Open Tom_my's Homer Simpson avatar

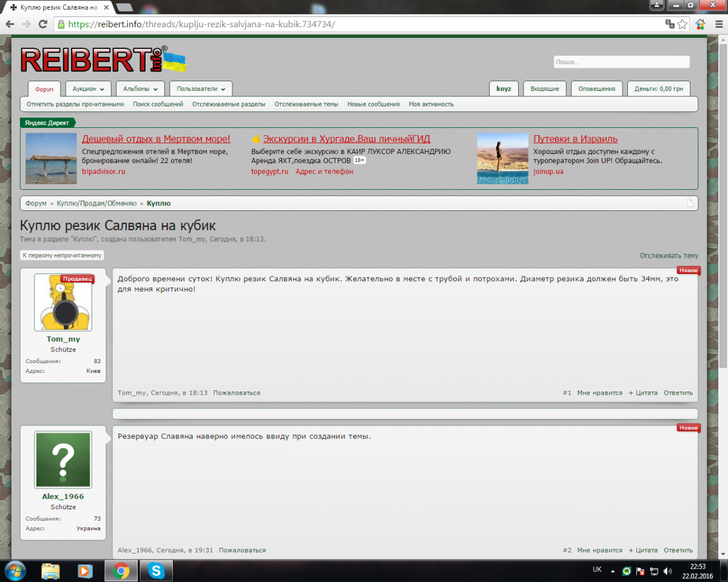coord(63,303)
